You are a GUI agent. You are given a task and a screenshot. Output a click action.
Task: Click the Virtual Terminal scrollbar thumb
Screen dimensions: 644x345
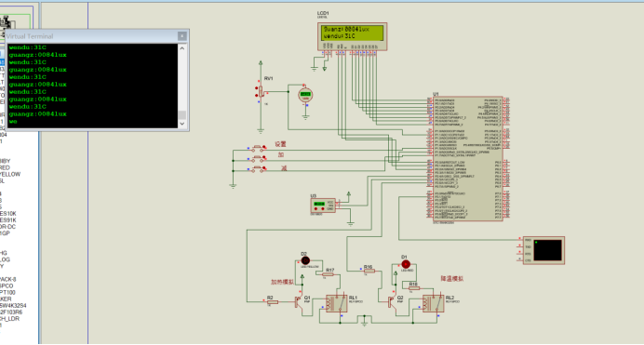click(x=182, y=114)
